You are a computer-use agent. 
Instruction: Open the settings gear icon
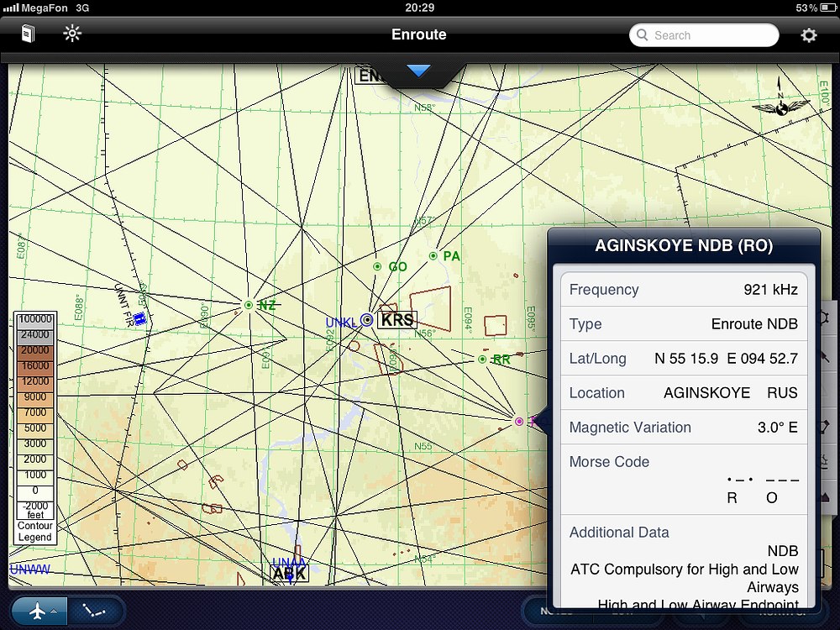coord(808,35)
